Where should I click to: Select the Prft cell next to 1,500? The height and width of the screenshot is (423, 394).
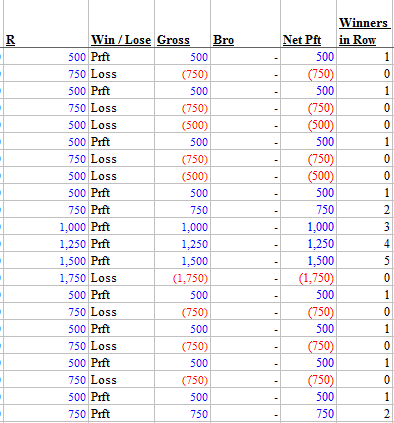click(x=121, y=261)
